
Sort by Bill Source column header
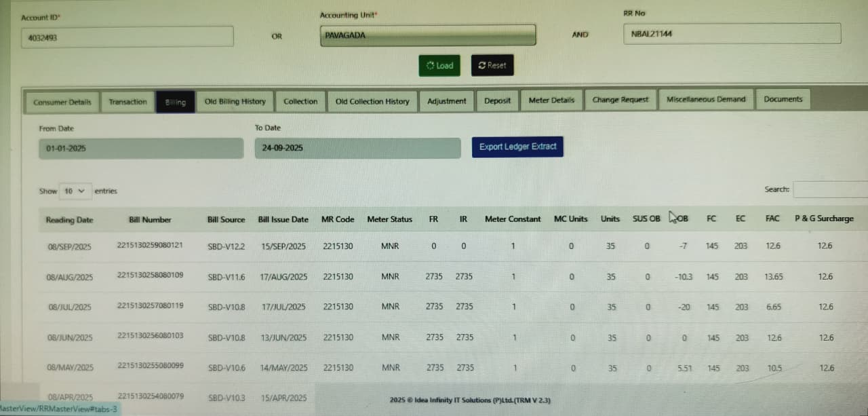coord(226,220)
